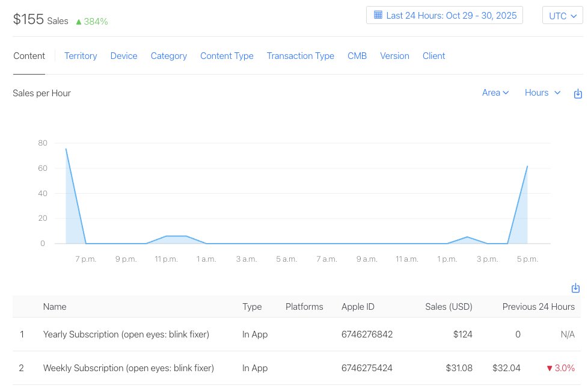The width and height of the screenshot is (588, 391).
Task: Open the Hours interval dropdown
Action: (543, 93)
